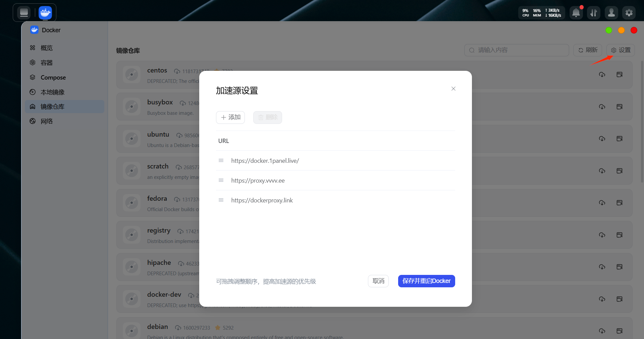Select 镜像仓库 in the sidebar
The image size is (644, 339).
point(64,107)
